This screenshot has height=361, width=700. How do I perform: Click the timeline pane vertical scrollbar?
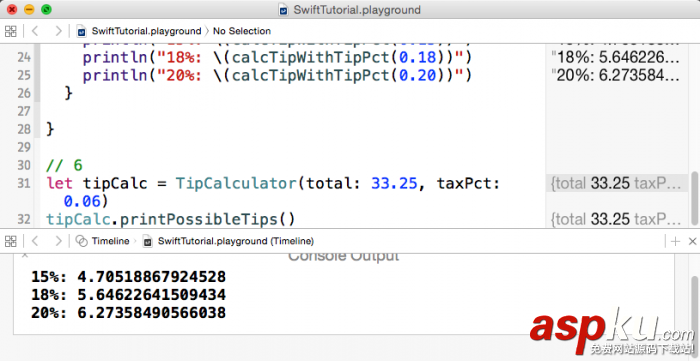click(x=695, y=301)
